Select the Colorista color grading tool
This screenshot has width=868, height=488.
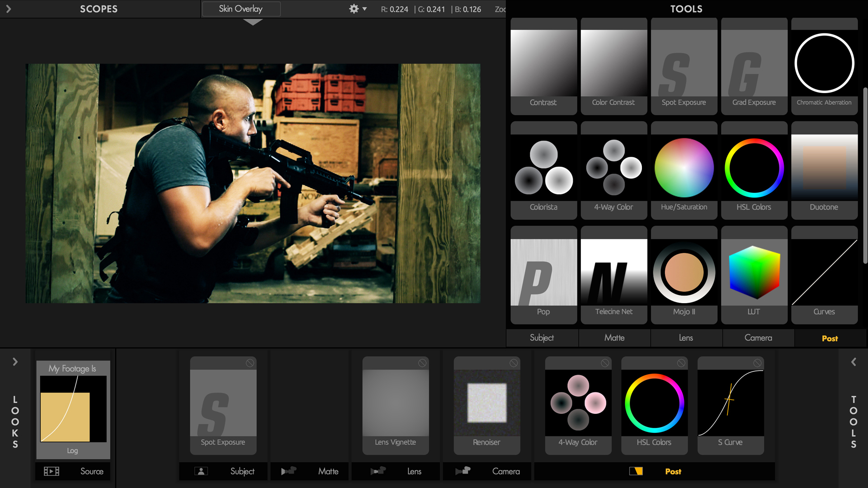[x=544, y=168]
